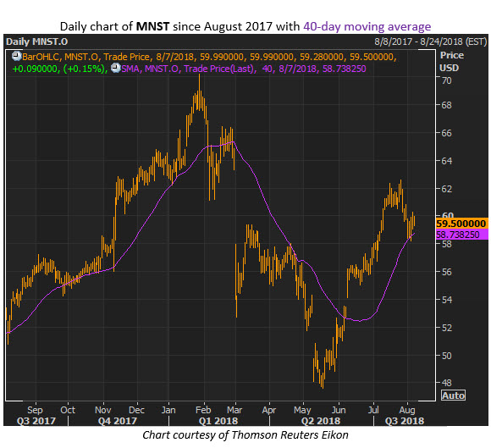The image size is (491, 448).
Task: Click the May month label
Action: coord(302,410)
